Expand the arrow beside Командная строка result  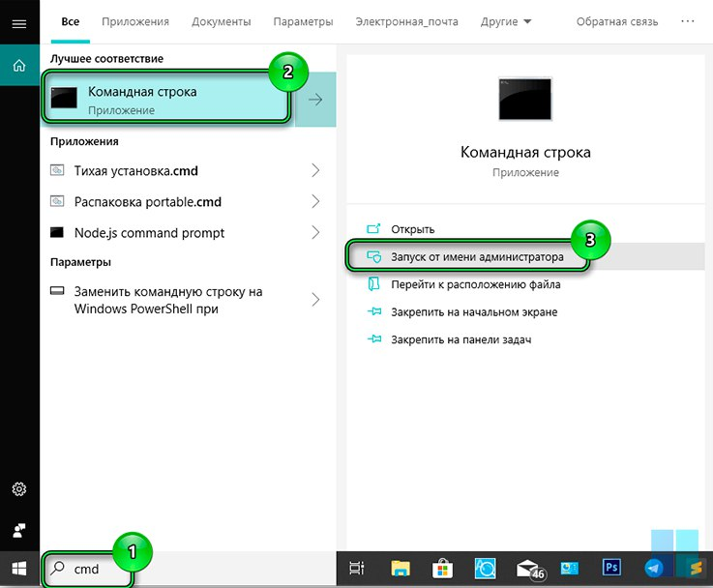click(315, 100)
